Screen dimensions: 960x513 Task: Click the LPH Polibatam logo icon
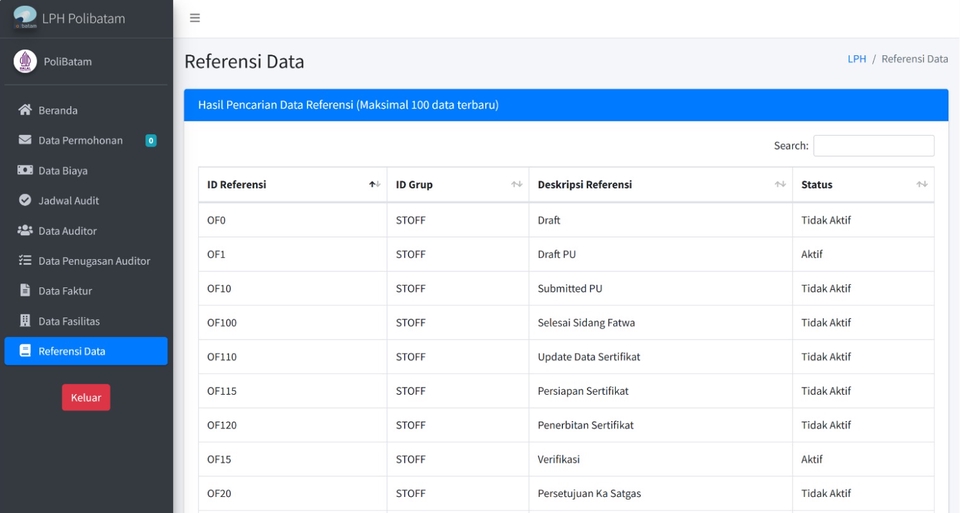coord(25,18)
